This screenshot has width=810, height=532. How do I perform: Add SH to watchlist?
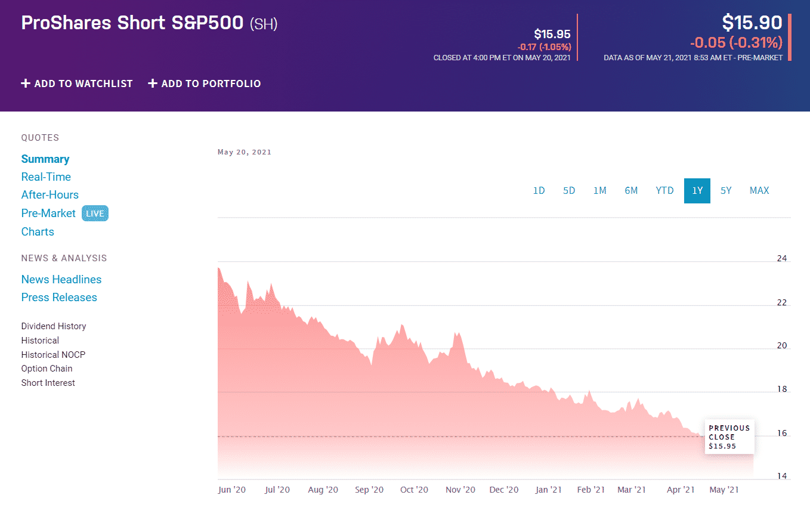pyautogui.click(x=77, y=83)
